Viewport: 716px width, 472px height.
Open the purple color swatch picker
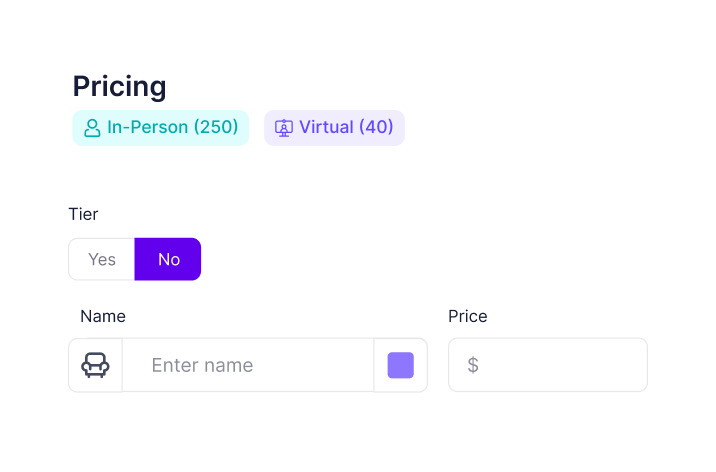pyautogui.click(x=400, y=365)
